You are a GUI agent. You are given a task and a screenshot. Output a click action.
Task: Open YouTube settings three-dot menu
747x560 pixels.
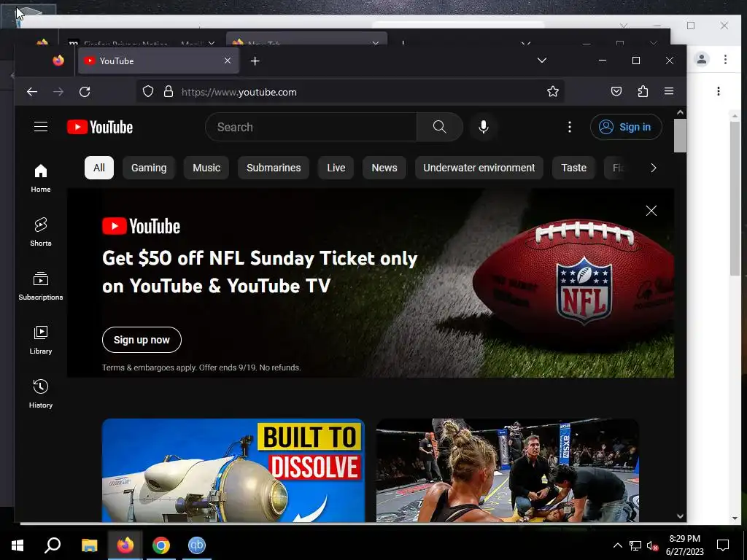[x=569, y=127]
